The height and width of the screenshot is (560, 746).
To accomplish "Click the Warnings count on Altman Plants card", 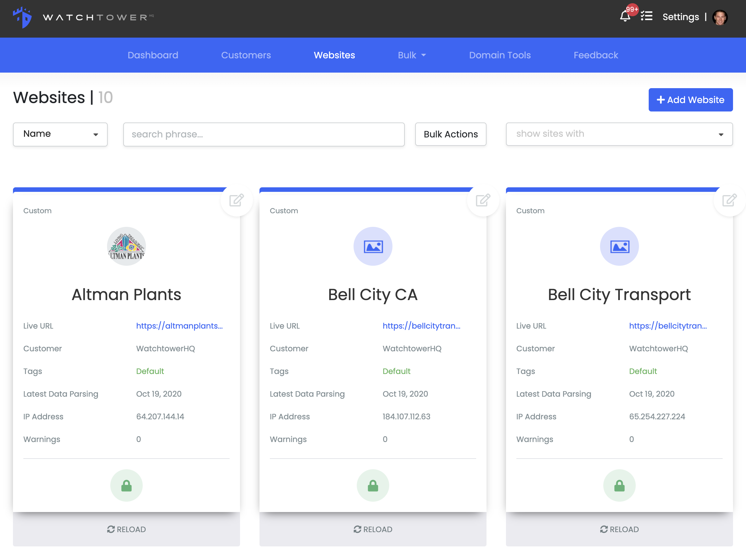I will (x=138, y=439).
